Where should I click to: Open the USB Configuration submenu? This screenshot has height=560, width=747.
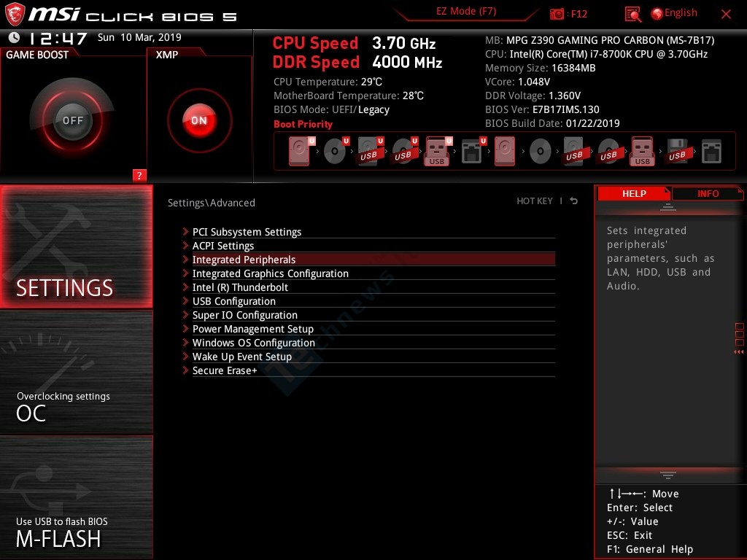[233, 301]
